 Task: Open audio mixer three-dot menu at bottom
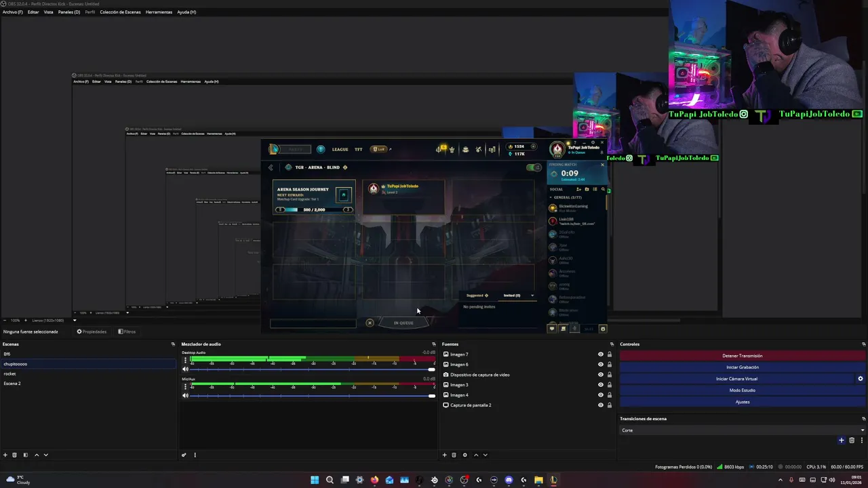coord(195,455)
